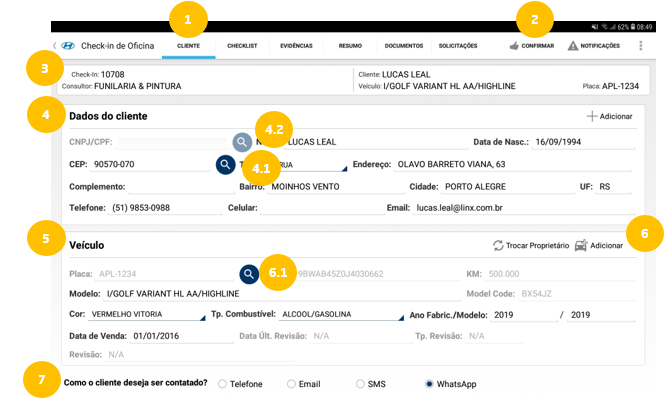Click the Hyundai logo icon
The height and width of the screenshot is (402, 667).
[x=68, y=46]
